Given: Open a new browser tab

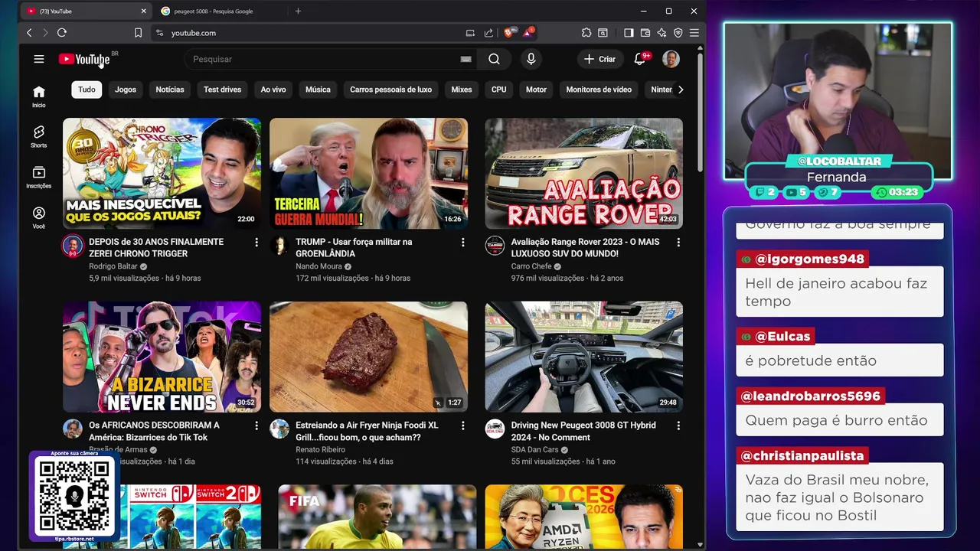Looking at the screenshot, I should 298,11.
